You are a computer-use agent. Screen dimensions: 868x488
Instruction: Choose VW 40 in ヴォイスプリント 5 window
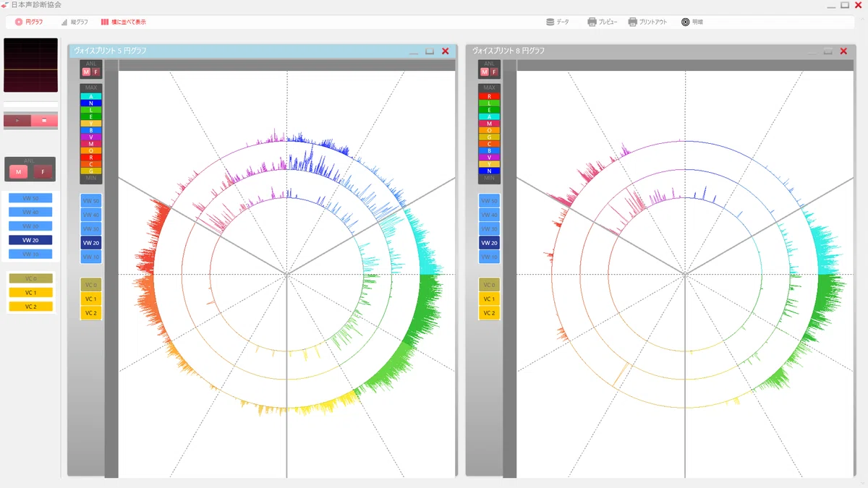pos(91,215)
